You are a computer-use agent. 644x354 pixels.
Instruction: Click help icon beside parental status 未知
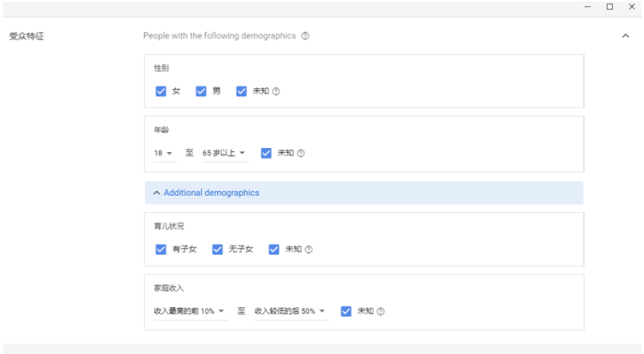point(308,249)
